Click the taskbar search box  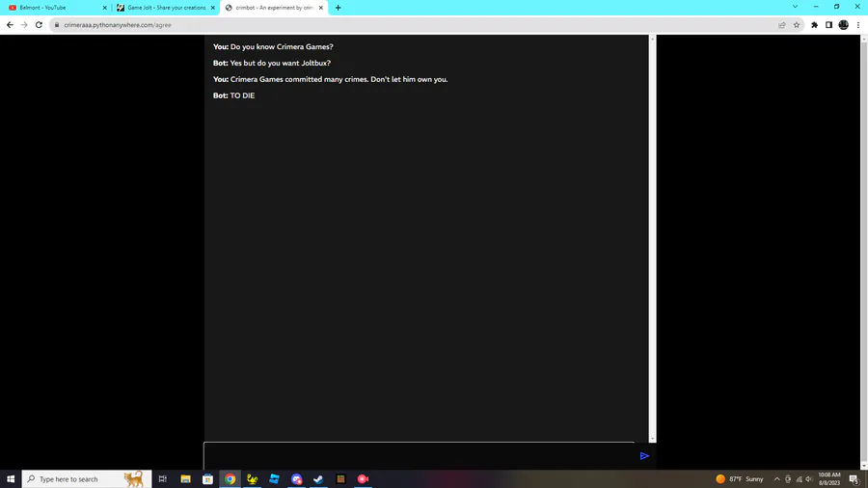(87, 479)
